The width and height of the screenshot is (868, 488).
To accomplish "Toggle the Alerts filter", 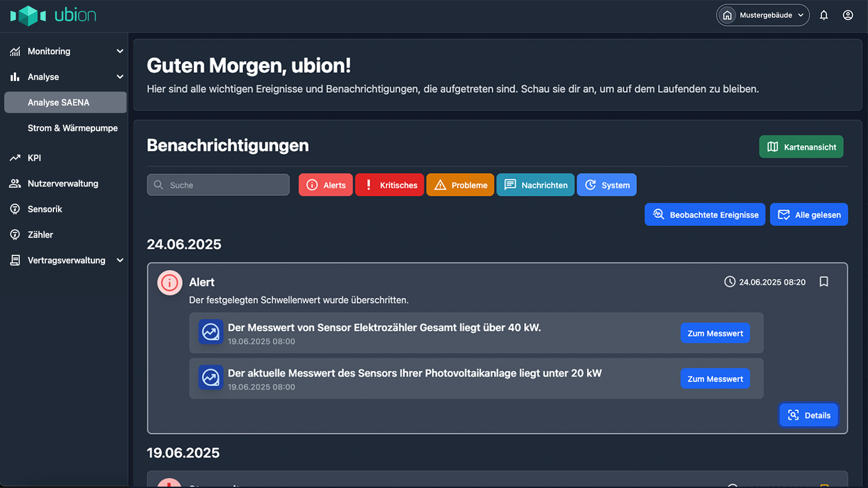I will tap(325, 185).
